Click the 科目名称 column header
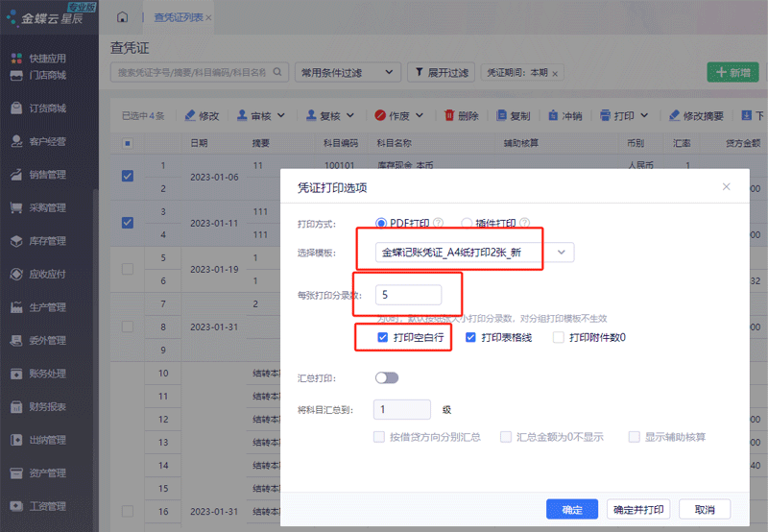Viewport: 768px width, 532px height. [x=395, y=143]
